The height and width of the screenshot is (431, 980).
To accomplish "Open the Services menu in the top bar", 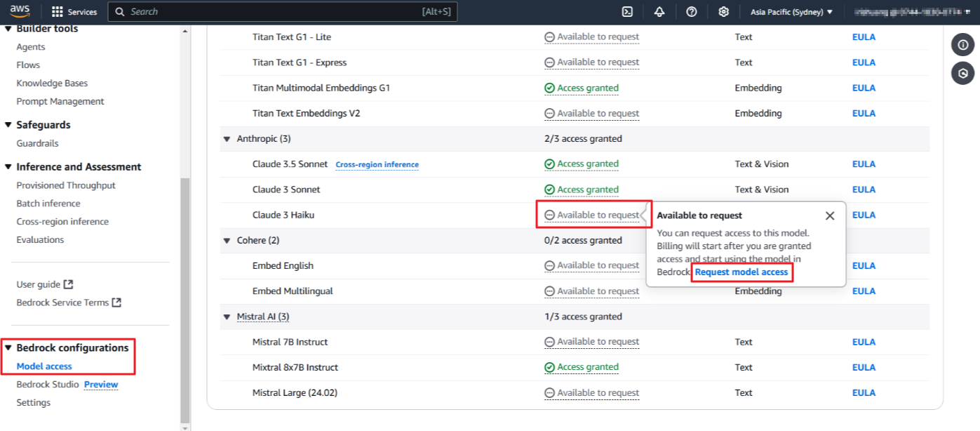I will pos(74,11).
